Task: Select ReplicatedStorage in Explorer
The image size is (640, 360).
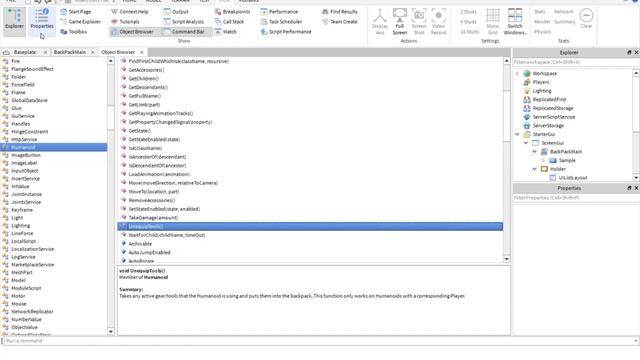Action: (x=553, y=108)
